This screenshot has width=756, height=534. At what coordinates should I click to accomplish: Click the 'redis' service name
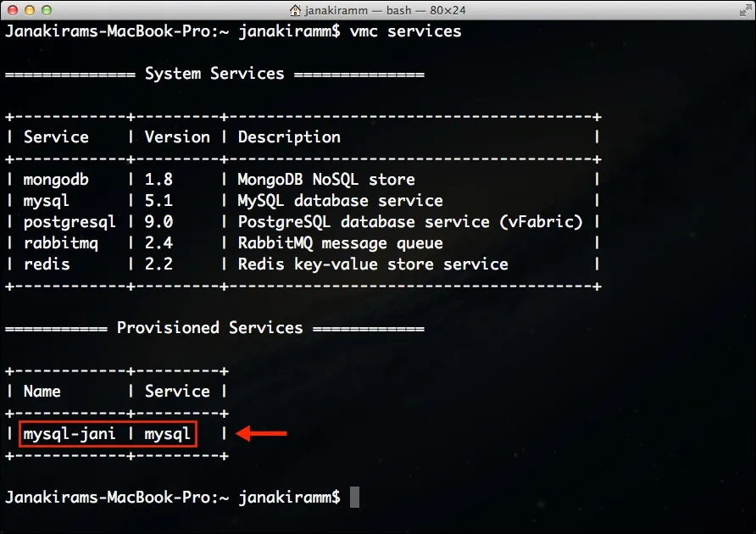pyautogui.click(x=47, y=264)
